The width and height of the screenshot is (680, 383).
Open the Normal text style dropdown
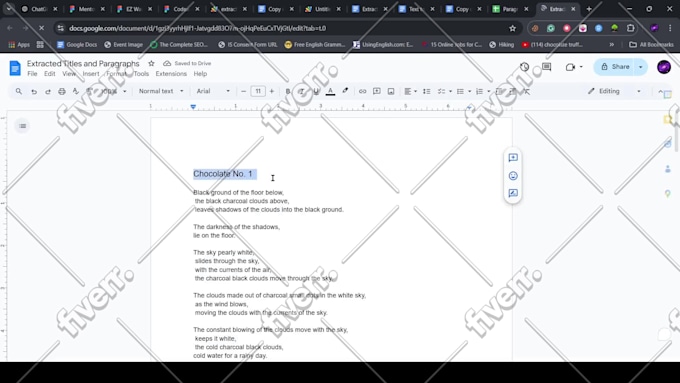point(161,91)
